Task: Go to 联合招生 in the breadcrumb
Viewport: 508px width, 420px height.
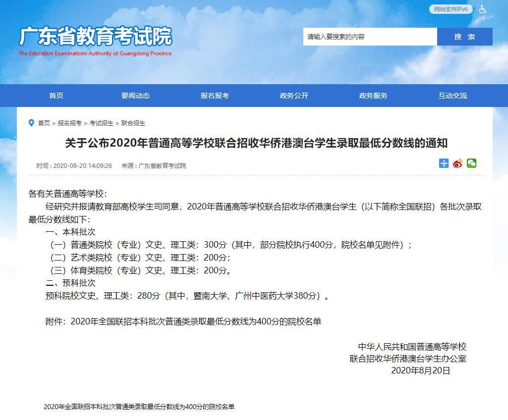Action: point(133,123)
